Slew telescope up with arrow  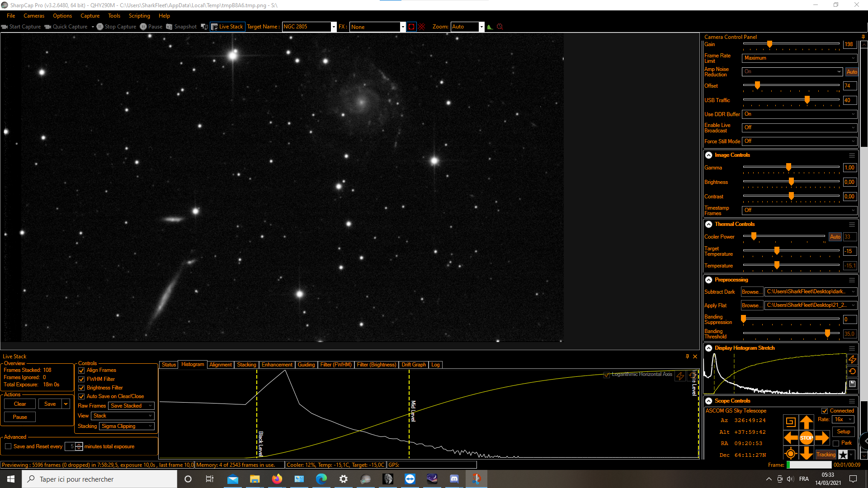(806, 422)
